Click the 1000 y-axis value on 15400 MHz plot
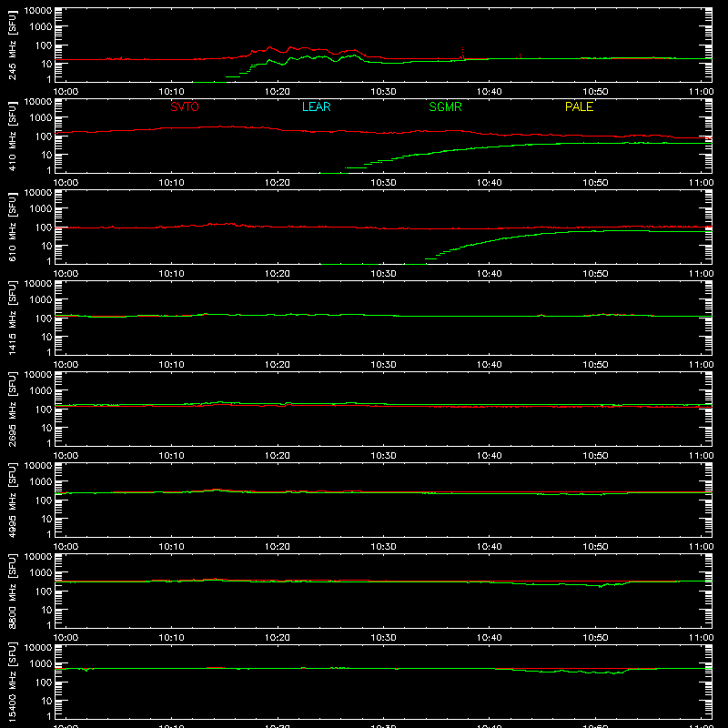 click(41, 664)
